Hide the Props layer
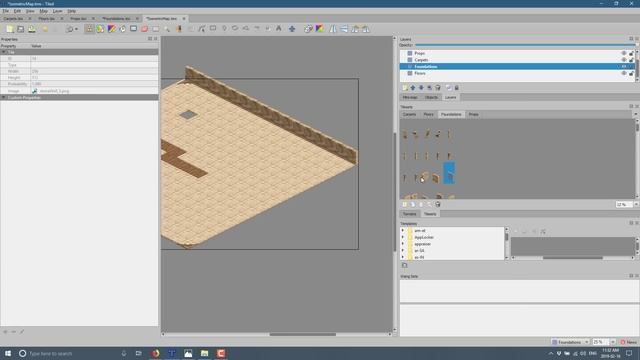Viewport: 640px width, 360px height. tap(624, 53)
